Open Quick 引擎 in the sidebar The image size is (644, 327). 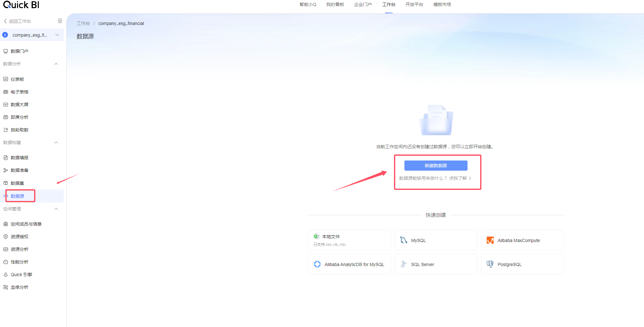point(21,275)
